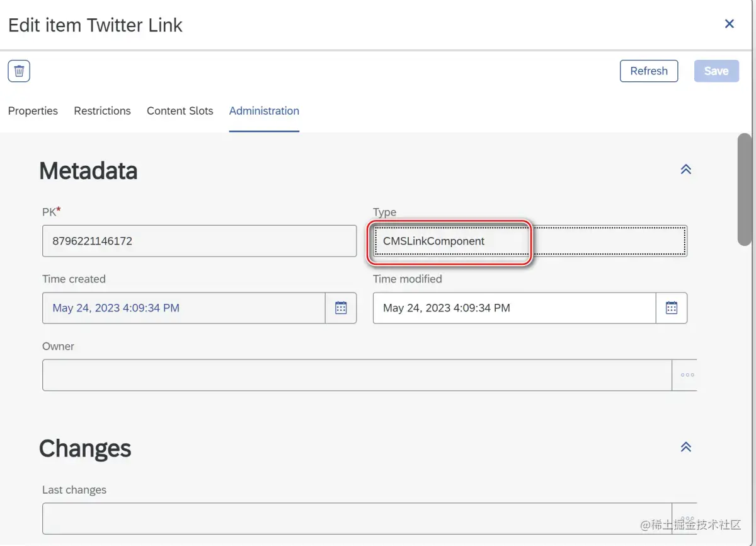Click the Time modified date field
The height and width of the screenshot is (546, 756).
coord(514,308)
